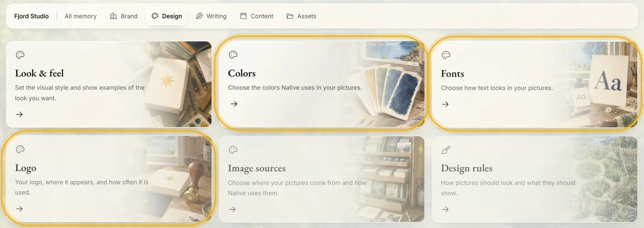Click "Choose where your pictures come from" text
Viewport: 644px width, 228px height.
297,188
